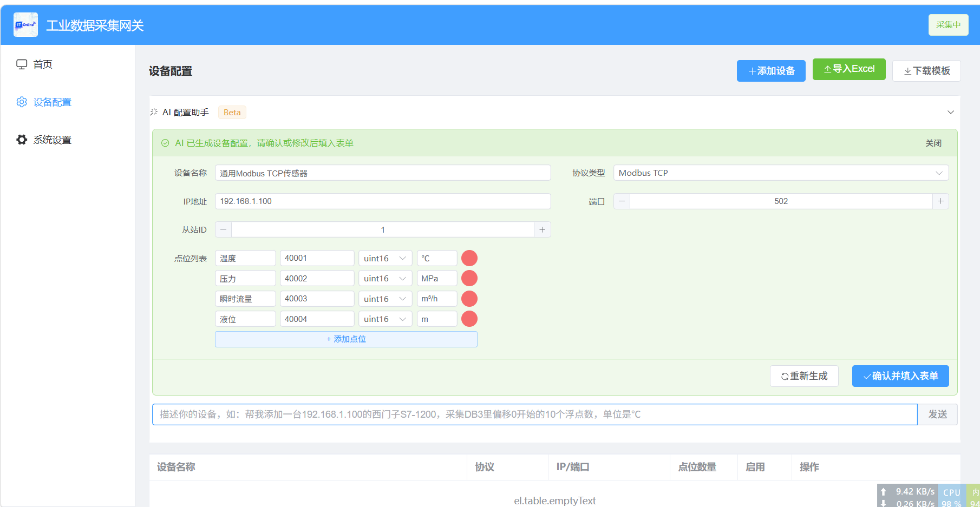Click the 下载模板 button
This screenshot has height=507, width=980.
[x=926, y=71]
